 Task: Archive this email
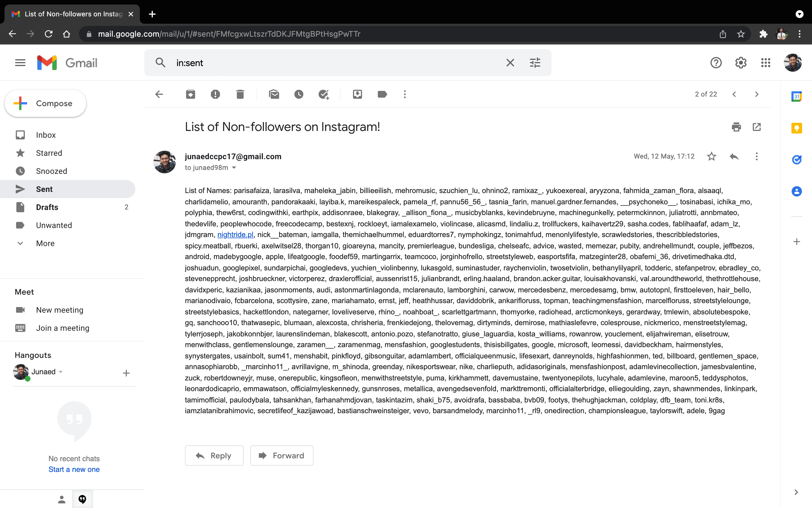(190, 95)
